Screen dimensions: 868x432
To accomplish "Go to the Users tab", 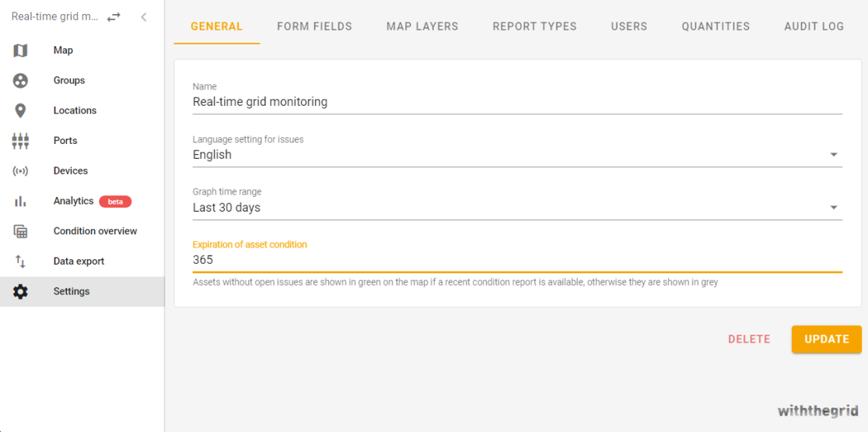I will [x=629, y=26].
